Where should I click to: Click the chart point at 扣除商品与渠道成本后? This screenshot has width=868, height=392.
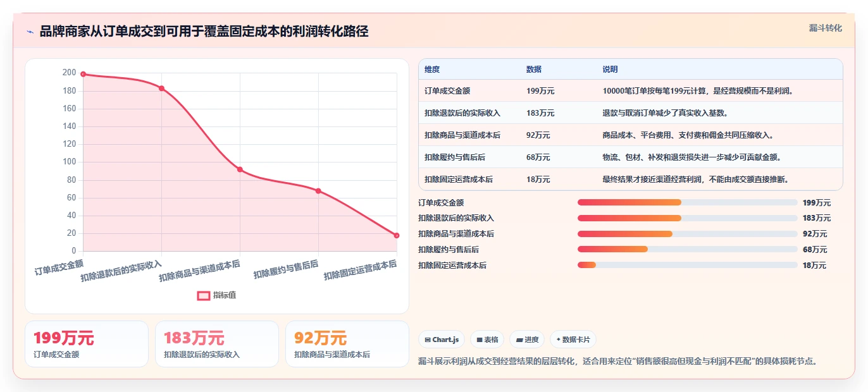pos(240,169)
